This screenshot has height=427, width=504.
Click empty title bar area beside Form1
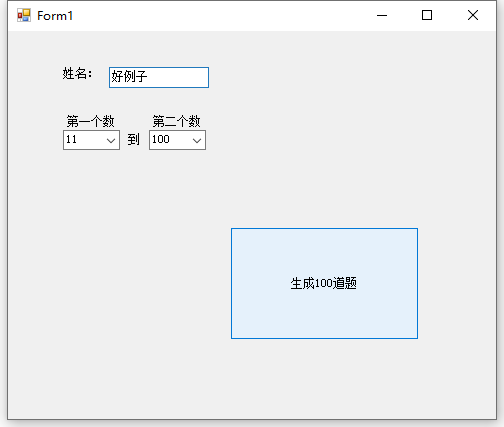(x=217, y=15)
